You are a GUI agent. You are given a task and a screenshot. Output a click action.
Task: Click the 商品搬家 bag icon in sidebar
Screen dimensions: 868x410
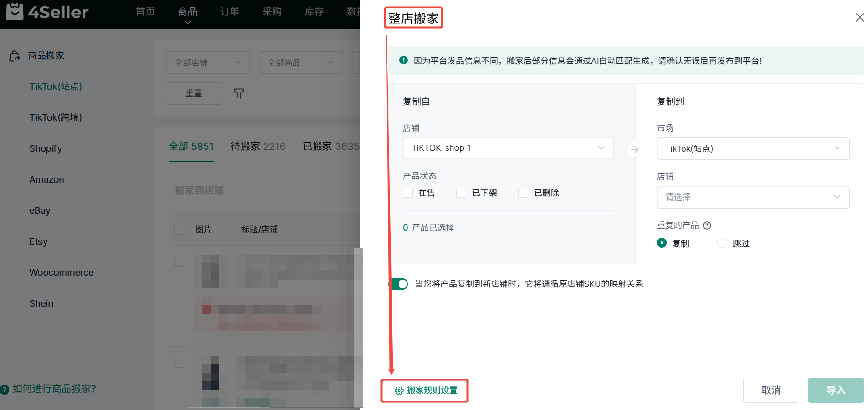coord(15,56)
